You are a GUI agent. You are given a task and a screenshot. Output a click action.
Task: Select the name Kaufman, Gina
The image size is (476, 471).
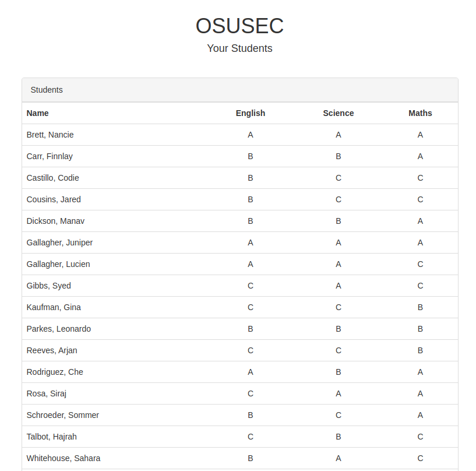(54, 307)
